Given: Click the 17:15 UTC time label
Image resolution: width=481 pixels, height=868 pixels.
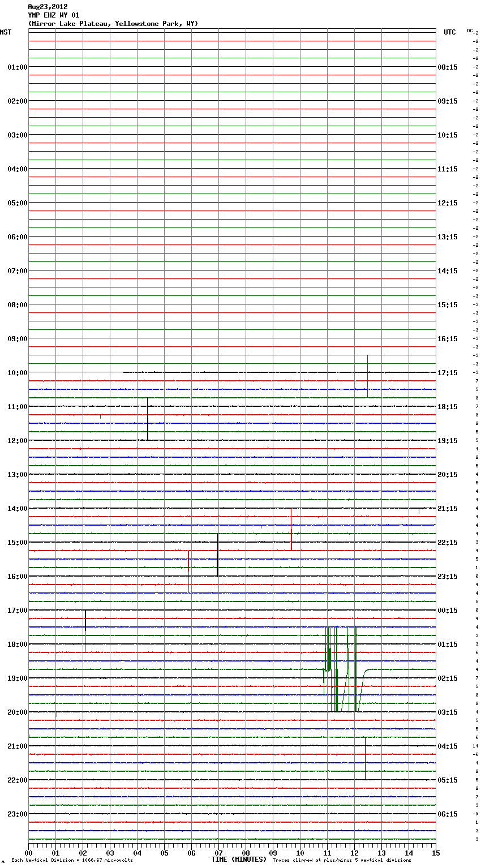Looking at the screenshot, I should click(448, 373).
